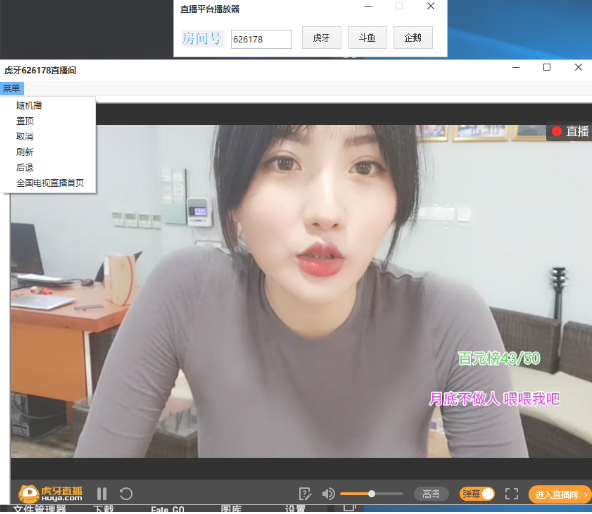The width and height of the screenshot is (592, 514).
Task: Click the video stream area
Action: point(301,291)
